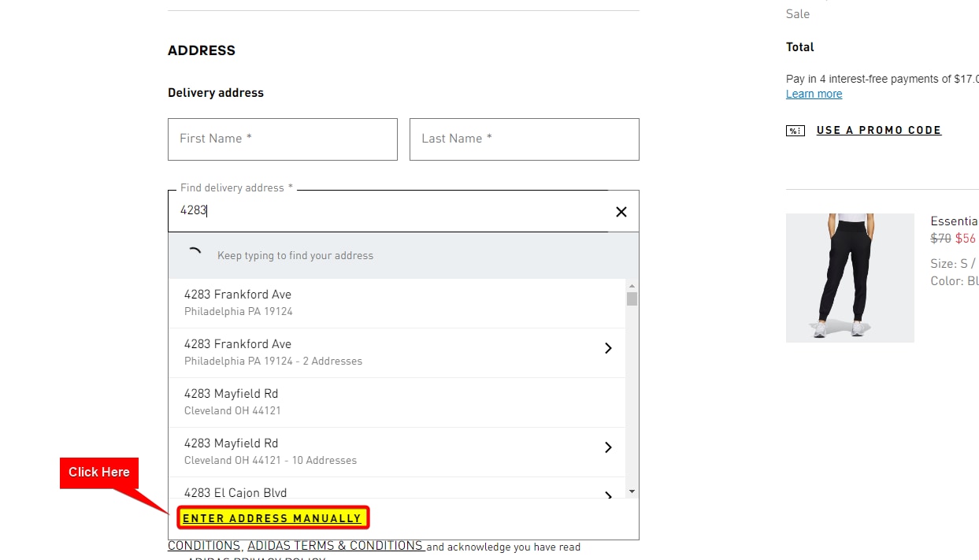Screen dimensions: 979x560
Task: Expand the 4283 Frankford Ave 2 Addresses chevron
Action: click(608, 348)
